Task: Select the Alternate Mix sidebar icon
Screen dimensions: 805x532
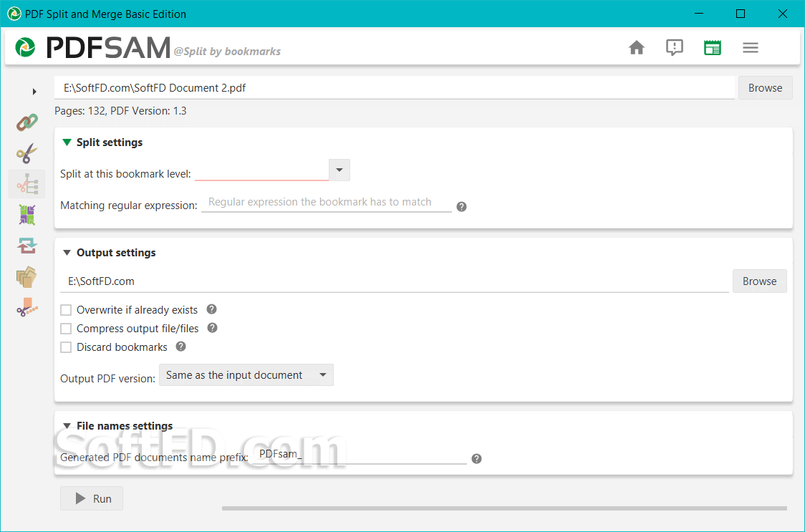Action: [26, 215]
